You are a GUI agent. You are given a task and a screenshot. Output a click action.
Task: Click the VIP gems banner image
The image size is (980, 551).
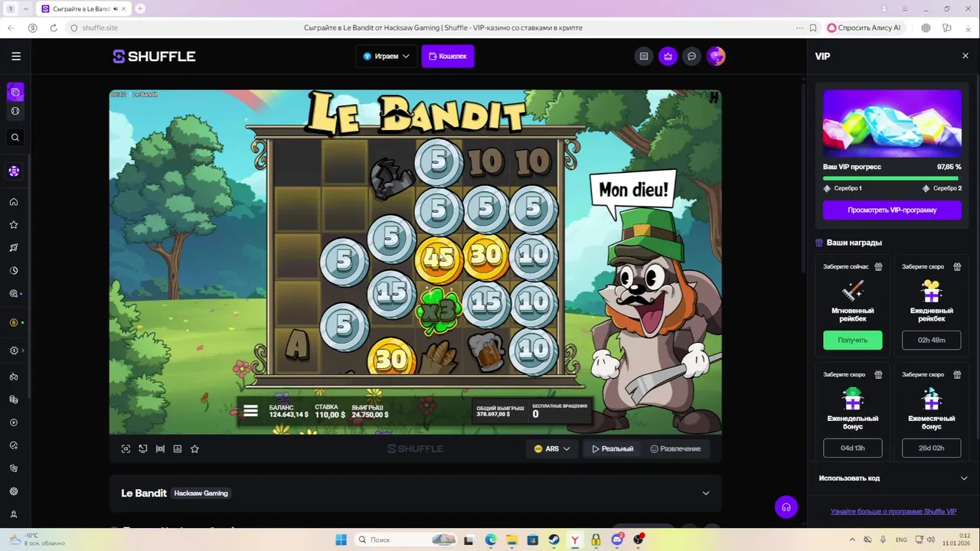click(892, 123)
